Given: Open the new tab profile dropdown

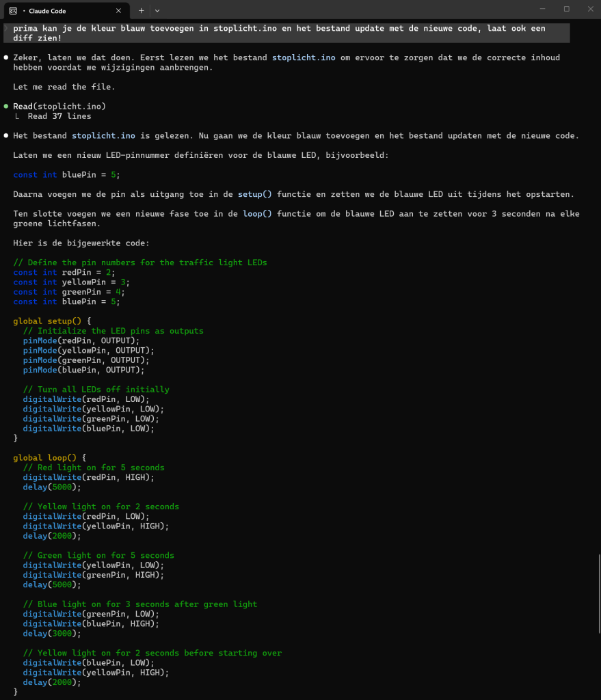Looking at the screenshot, I should 157,11.
